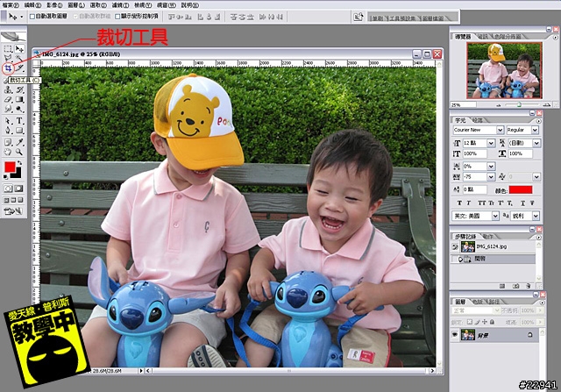Toggle lock position in Layers panel
The width and height of the screenshot is (561, 392).
(485, 322)
